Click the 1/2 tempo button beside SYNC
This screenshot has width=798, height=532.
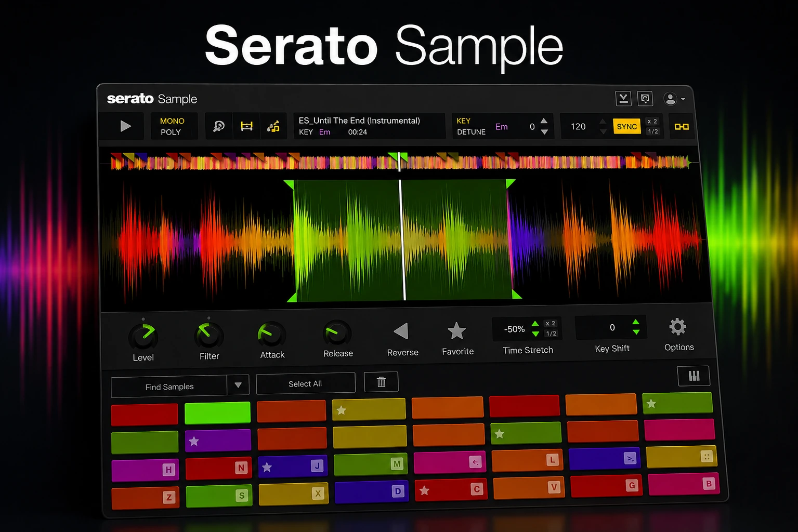(653, 131)
